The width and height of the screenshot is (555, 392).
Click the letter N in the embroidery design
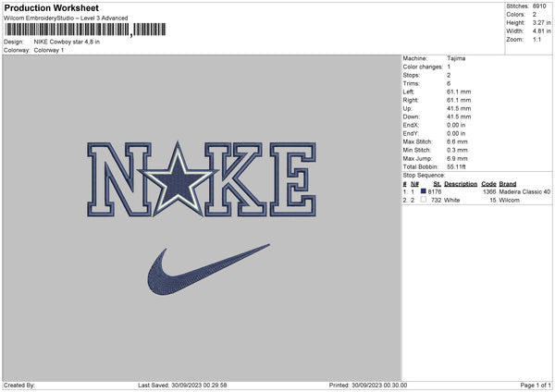coord(119,179)
